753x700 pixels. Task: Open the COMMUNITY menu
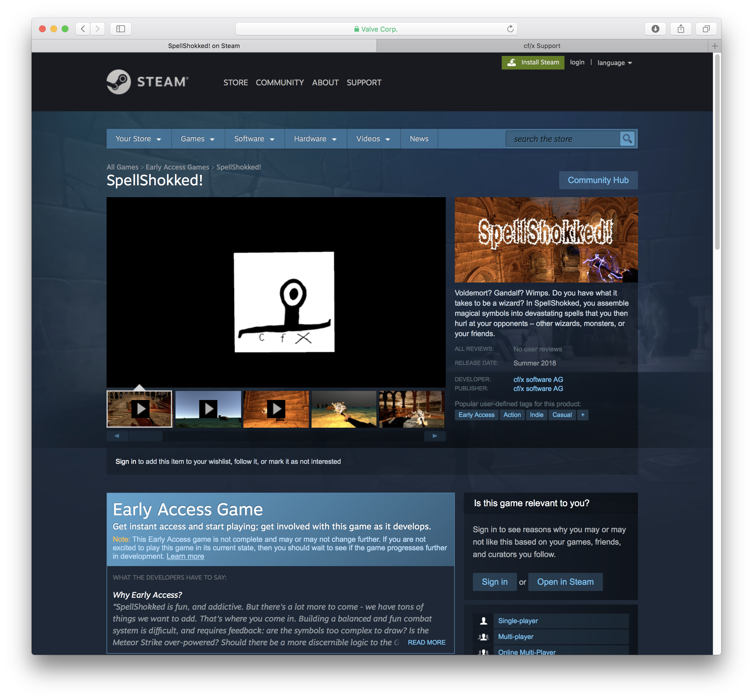[x=280, y=82]
